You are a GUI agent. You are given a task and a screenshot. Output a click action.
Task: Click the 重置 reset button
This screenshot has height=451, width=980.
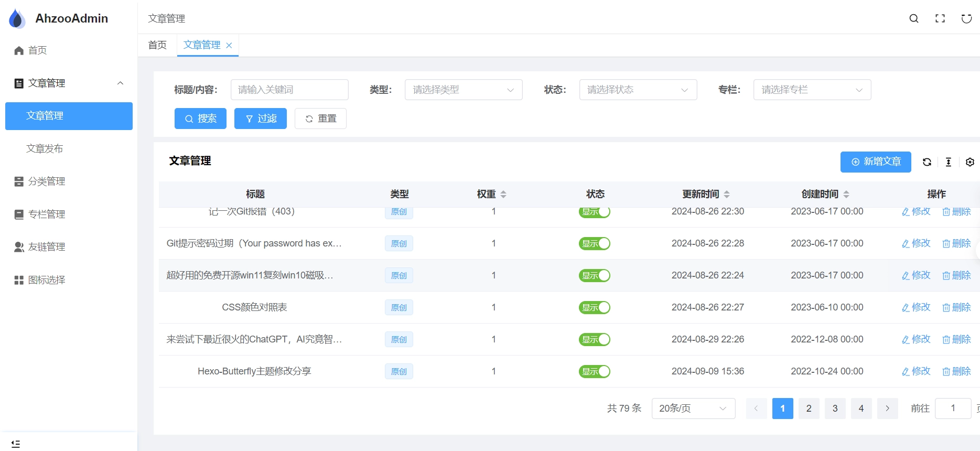[320, 119]
